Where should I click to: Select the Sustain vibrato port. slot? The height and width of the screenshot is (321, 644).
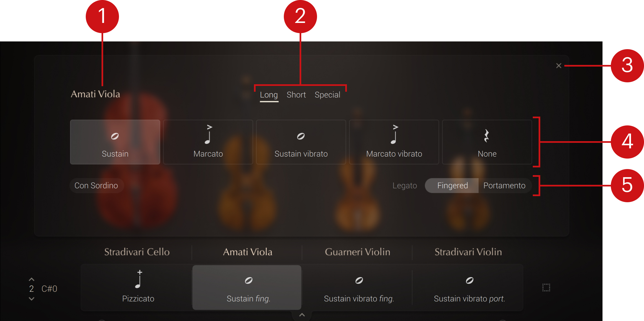point(469,287)
